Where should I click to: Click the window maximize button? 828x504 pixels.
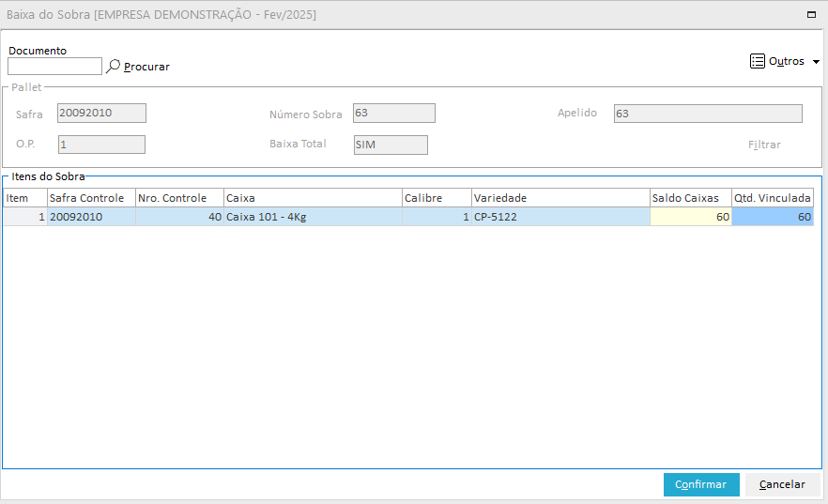click(812, 15)
